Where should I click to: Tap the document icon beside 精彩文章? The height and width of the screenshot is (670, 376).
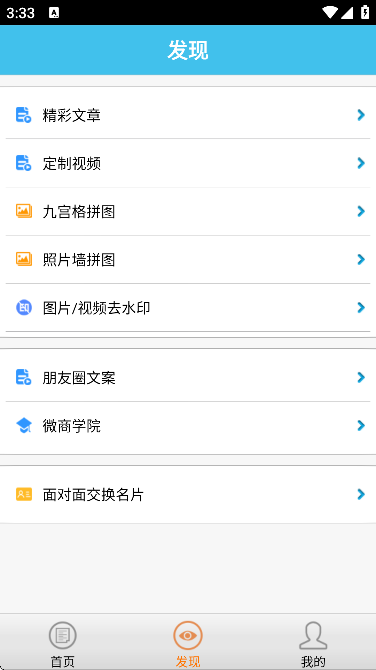[24, 115]
